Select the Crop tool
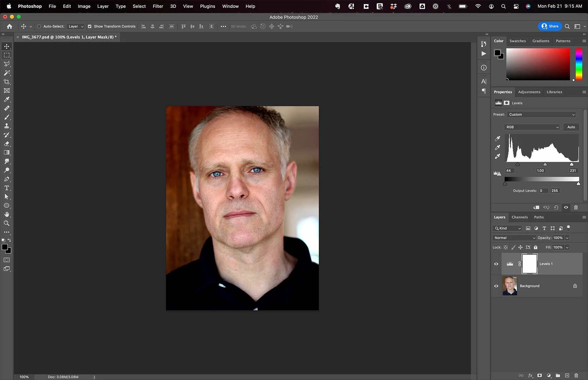The width and height of the screenshot is (588, 380). 7,82
